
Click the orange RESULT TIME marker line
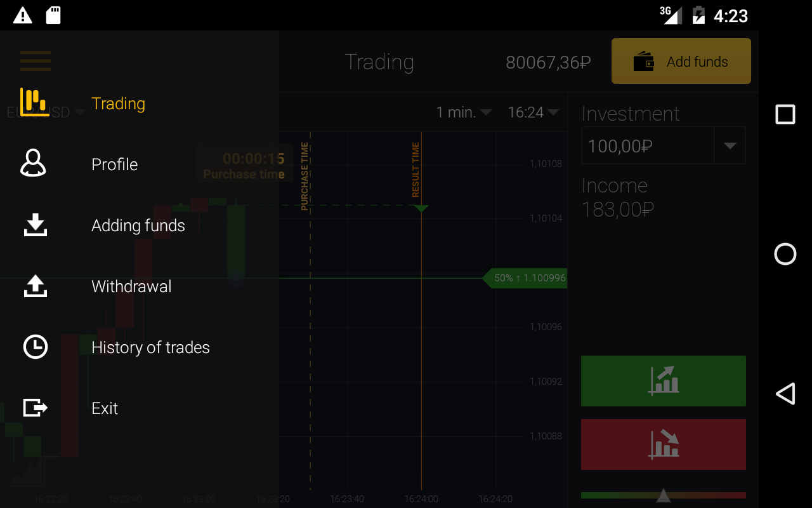click(421, 311)
